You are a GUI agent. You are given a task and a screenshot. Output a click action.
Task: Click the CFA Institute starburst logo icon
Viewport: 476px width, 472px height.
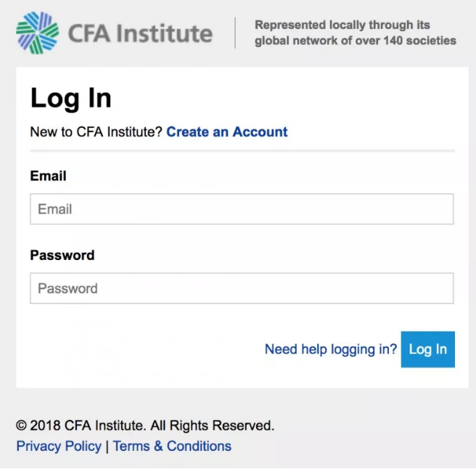[x=37, y=33]
